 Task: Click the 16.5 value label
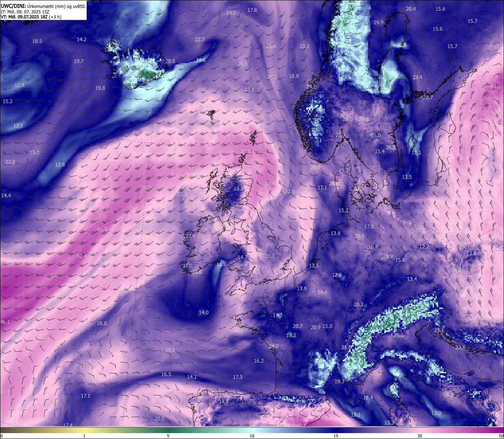166,374
